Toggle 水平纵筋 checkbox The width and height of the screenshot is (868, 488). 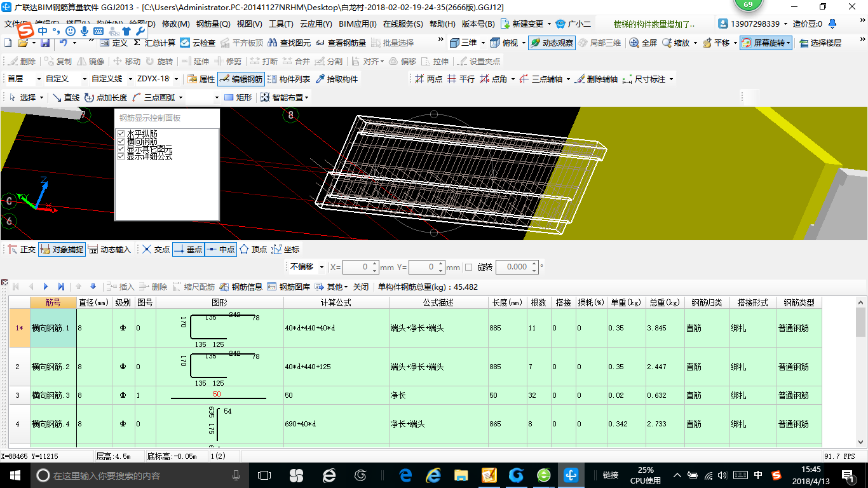coord(121,134)
